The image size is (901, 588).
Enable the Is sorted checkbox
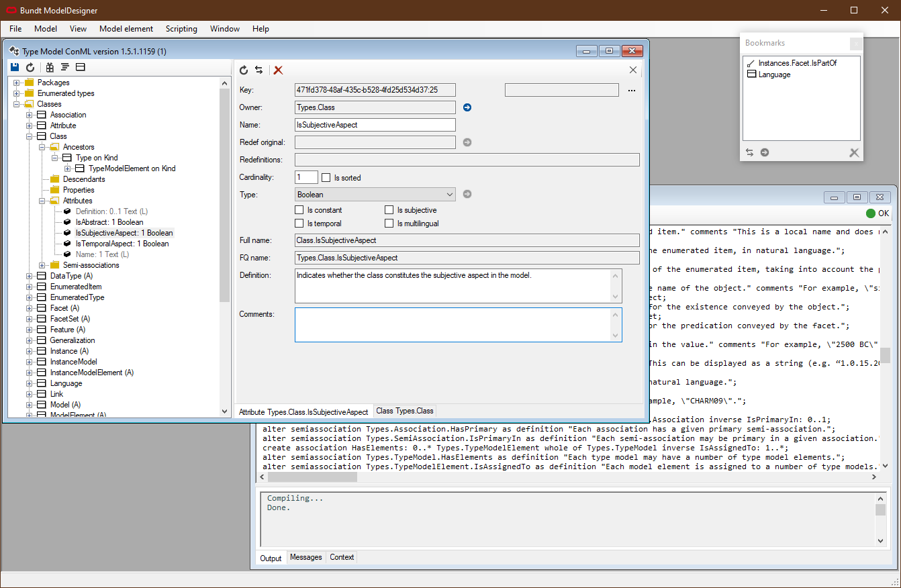point(326,178)
